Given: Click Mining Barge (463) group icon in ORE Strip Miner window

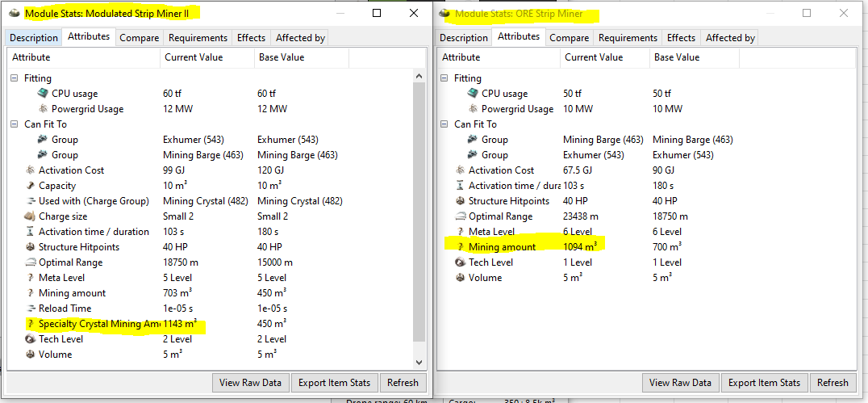Looking at the screenshot, I should point(473,140).
